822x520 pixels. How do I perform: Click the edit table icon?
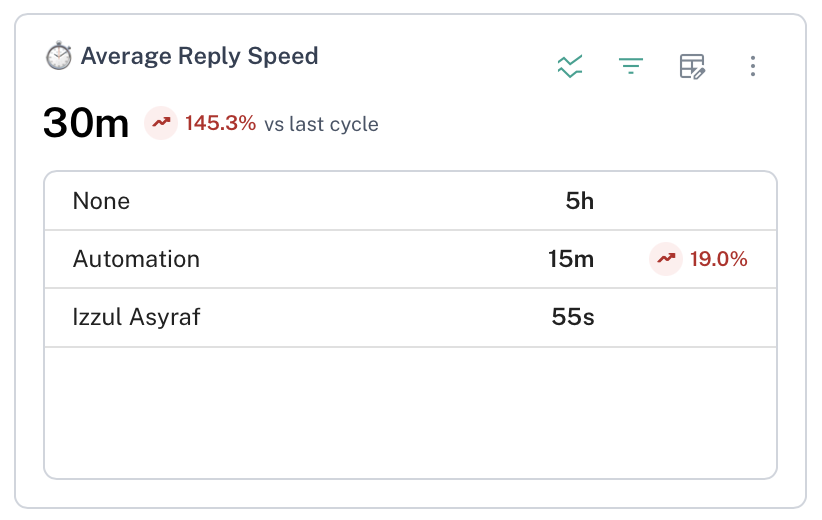pyautogui.click(x=692, y=67)
